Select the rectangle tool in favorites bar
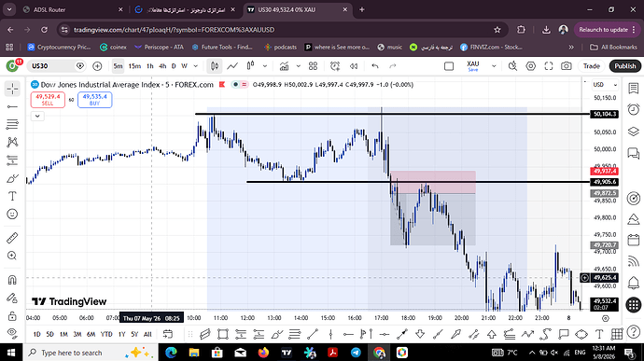 pos(223,334)
